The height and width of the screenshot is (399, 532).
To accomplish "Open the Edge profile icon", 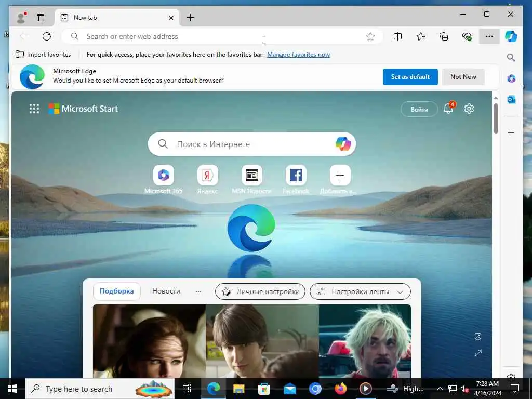I will point(22,18).
